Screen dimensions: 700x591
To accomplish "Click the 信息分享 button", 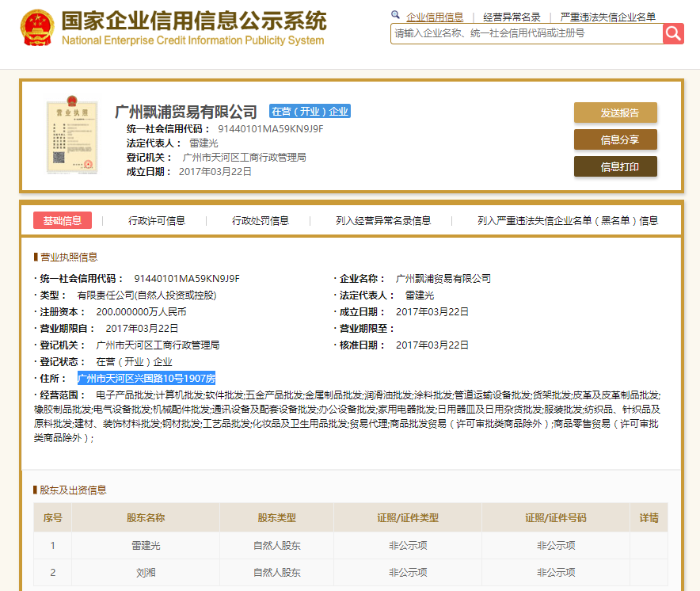I will pyautogui.click(x=615, y=139).
